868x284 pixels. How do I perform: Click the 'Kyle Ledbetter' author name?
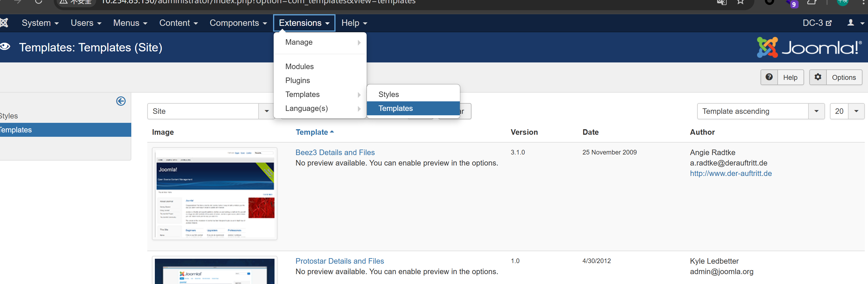(714, 261)
